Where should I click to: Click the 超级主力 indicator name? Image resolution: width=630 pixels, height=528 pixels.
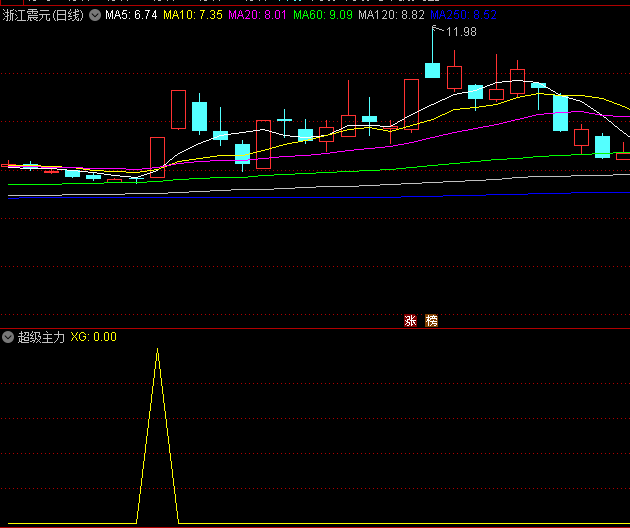pyautogui.click(x=41, y=337)
